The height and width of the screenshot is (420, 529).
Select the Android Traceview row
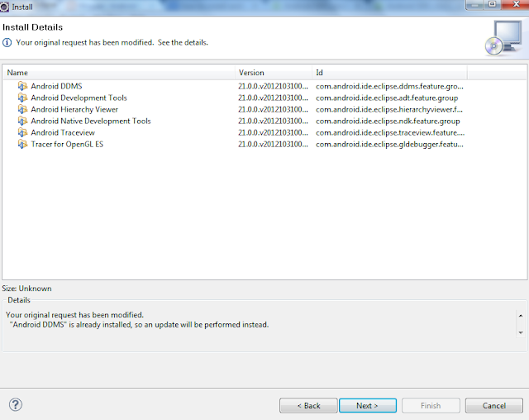tap(264, 132)
